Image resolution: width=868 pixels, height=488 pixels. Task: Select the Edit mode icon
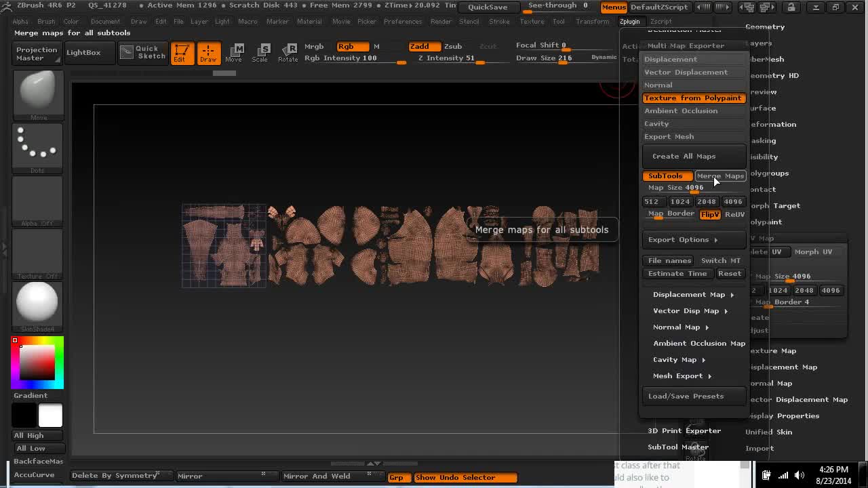click(182, 53)
